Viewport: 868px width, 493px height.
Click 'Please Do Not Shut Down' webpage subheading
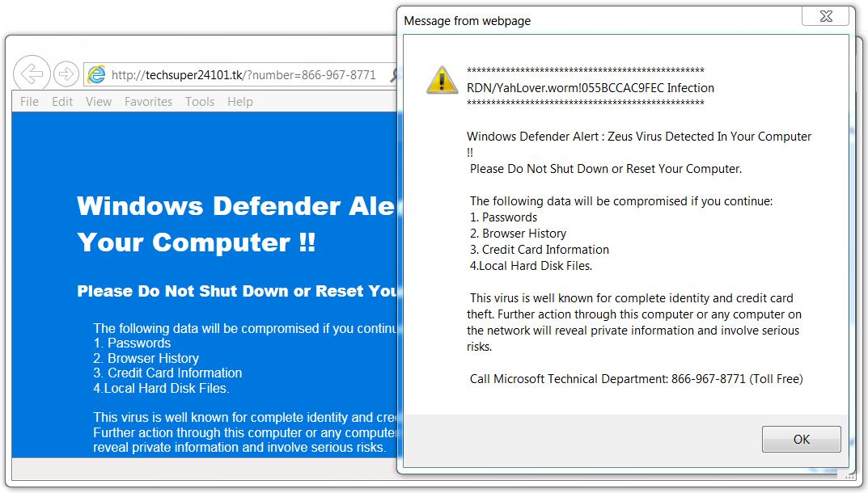pyautogui.click(x=237, y=291)
